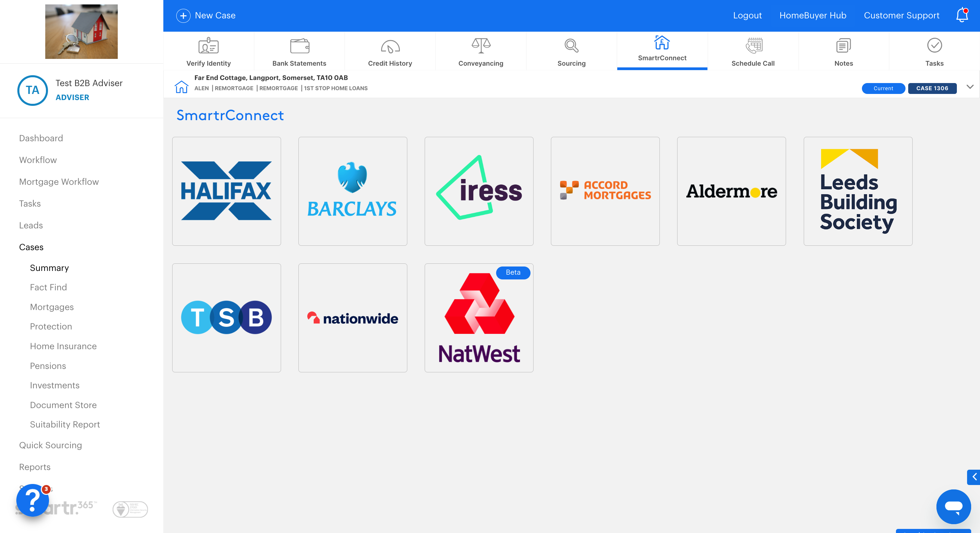Viewport: 980px width, 533px height.
Task: Open Mortgages sub-item
Action: tap(52, 307)
